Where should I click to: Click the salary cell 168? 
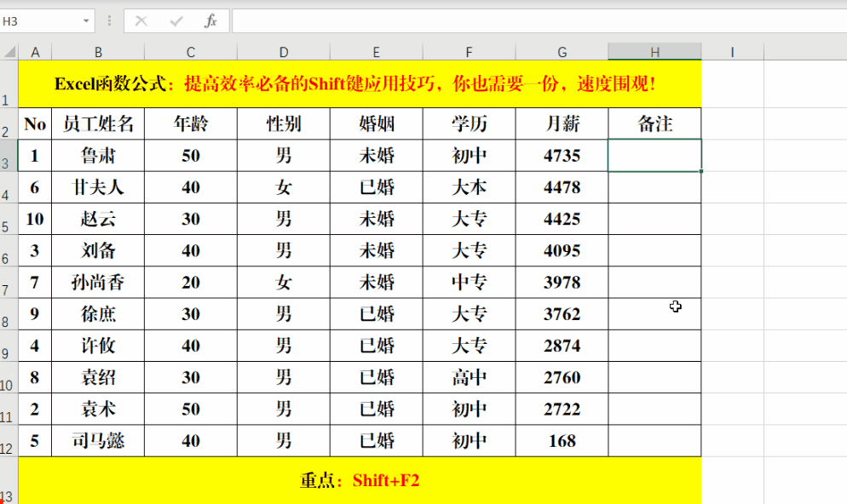point(562,441)
